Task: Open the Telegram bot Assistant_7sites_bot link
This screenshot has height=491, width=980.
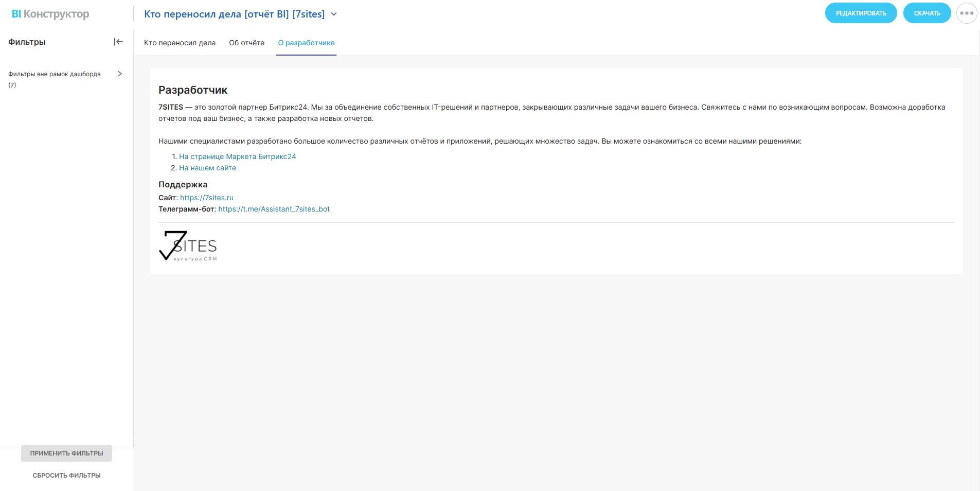Action: tap(274, 209)
